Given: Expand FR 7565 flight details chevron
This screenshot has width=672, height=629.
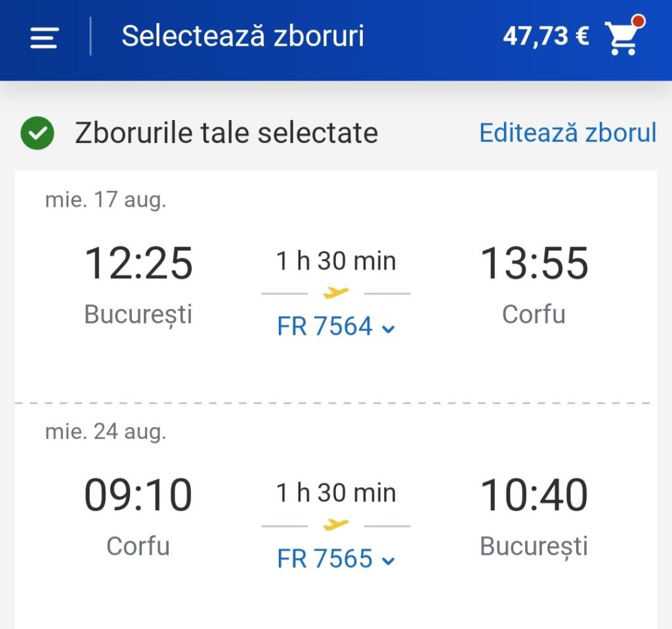Looking at the screenshot, I should (388, 561).
